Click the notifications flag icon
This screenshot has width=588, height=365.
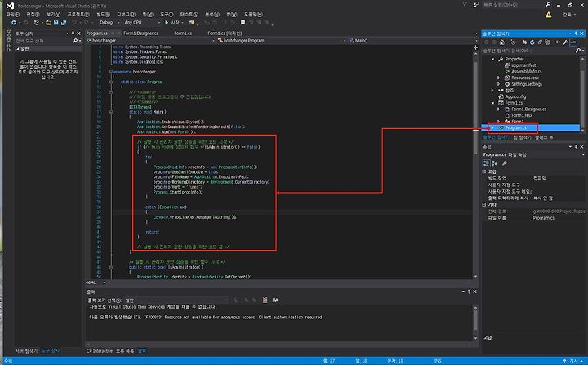coord(465,5)
